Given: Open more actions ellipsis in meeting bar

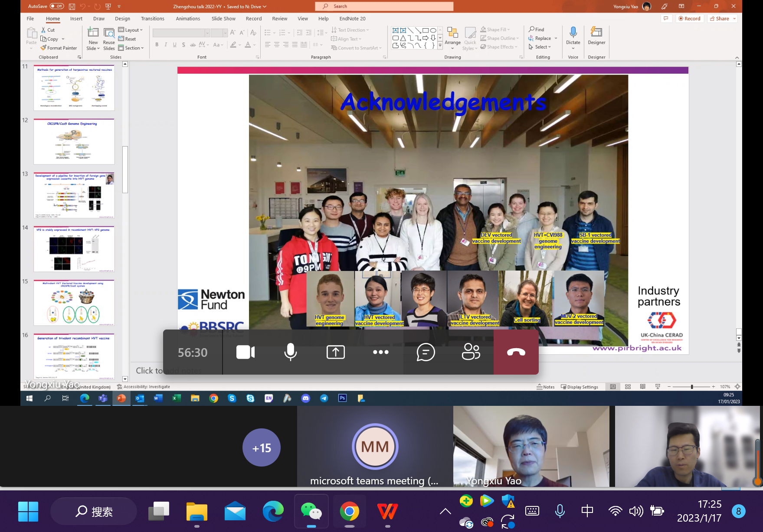Looking at the screenshot, I should point(380,352).
